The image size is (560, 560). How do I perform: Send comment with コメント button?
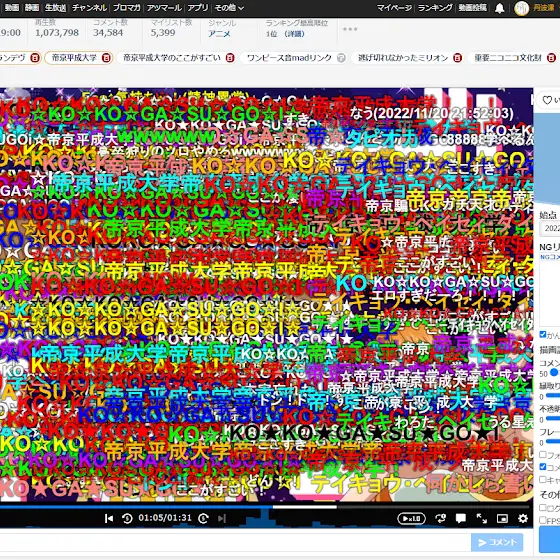click(497, 542)
